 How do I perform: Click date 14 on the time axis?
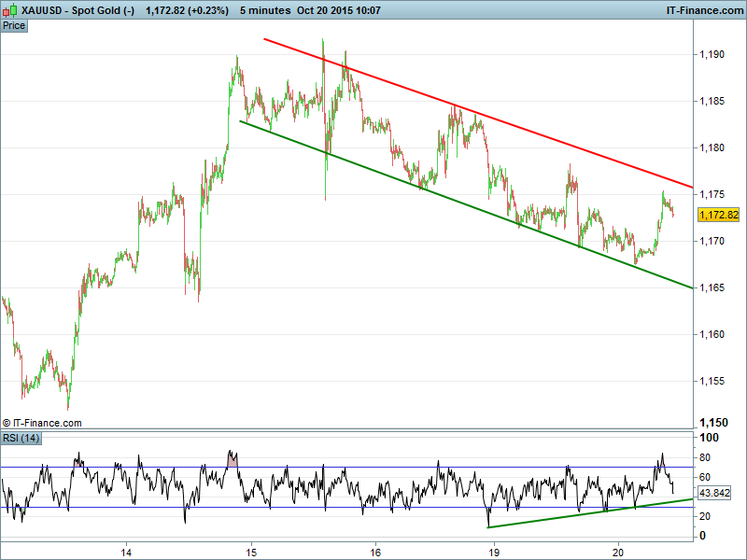point(128,550)
